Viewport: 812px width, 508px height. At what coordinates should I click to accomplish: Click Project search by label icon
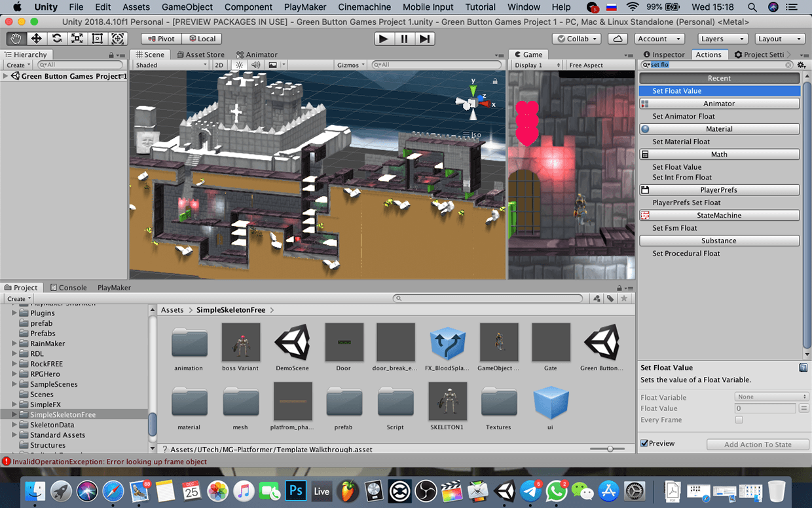610,298
